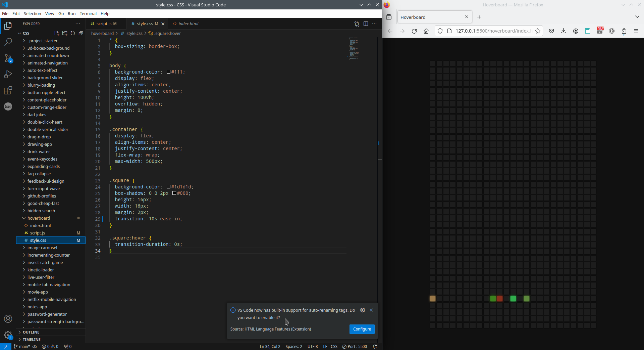Split the editor to the right
Image resolution: width=644 pixels, height=350 pixels.
coord(366,24)
